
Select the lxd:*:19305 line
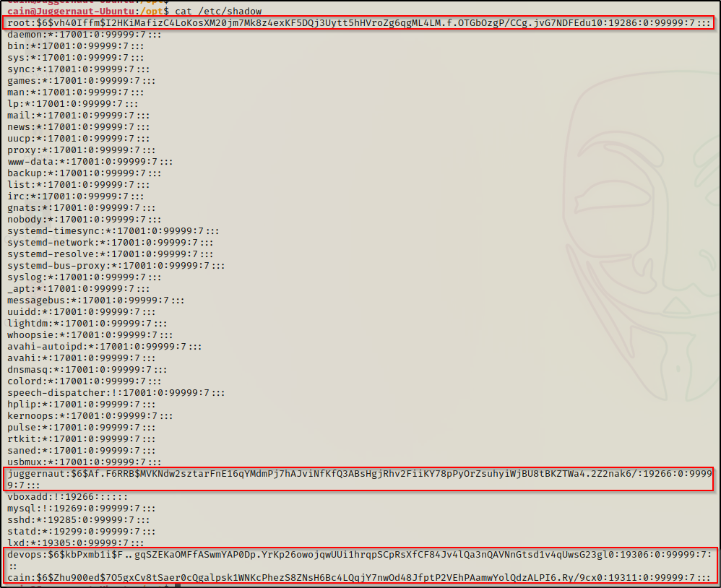click(75, 543)
